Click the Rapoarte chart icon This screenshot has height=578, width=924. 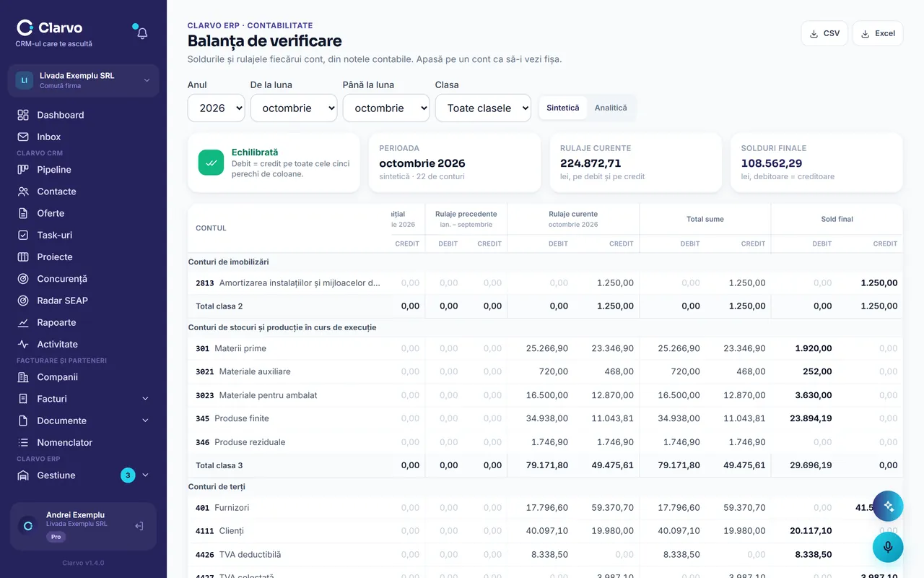23,322
